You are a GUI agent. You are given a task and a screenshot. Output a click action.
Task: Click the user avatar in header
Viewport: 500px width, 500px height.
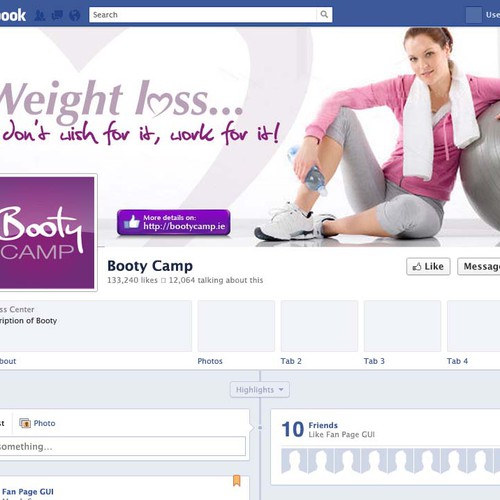pyautogui.click(x=473, y=15)
